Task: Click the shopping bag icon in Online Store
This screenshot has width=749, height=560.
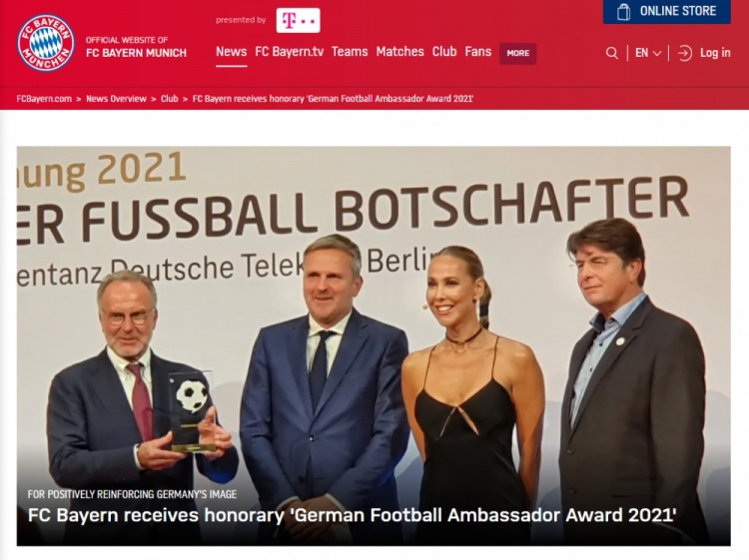Action: point(623,11)
